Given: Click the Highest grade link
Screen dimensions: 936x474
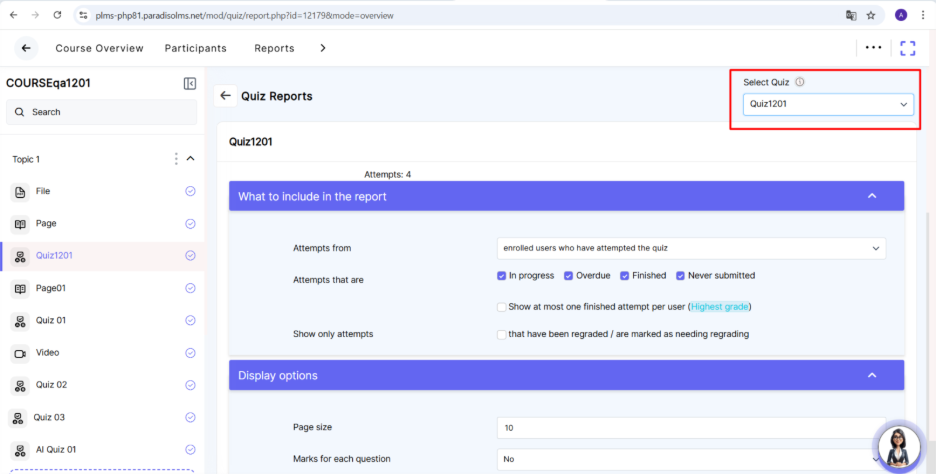Looking at the screenshot, I should point(719,307).
